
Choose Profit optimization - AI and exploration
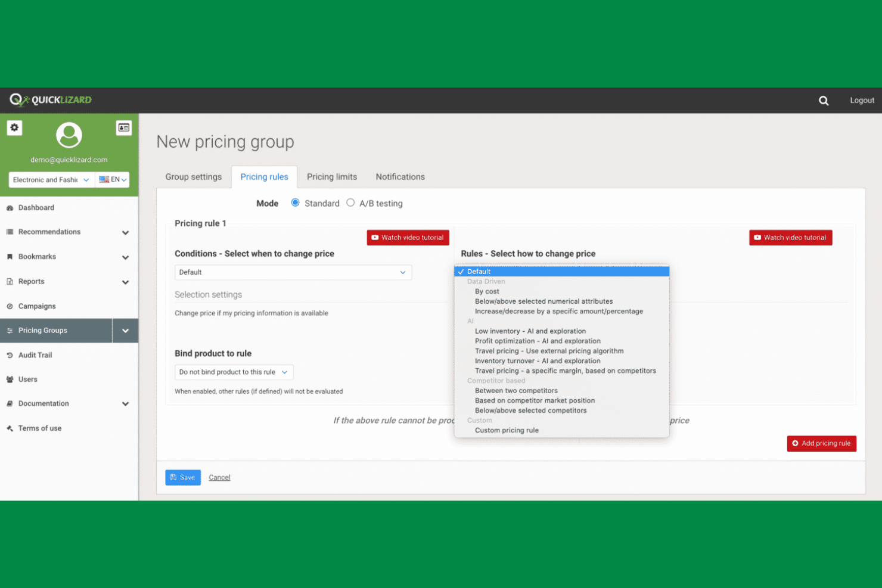coord(537,341)
